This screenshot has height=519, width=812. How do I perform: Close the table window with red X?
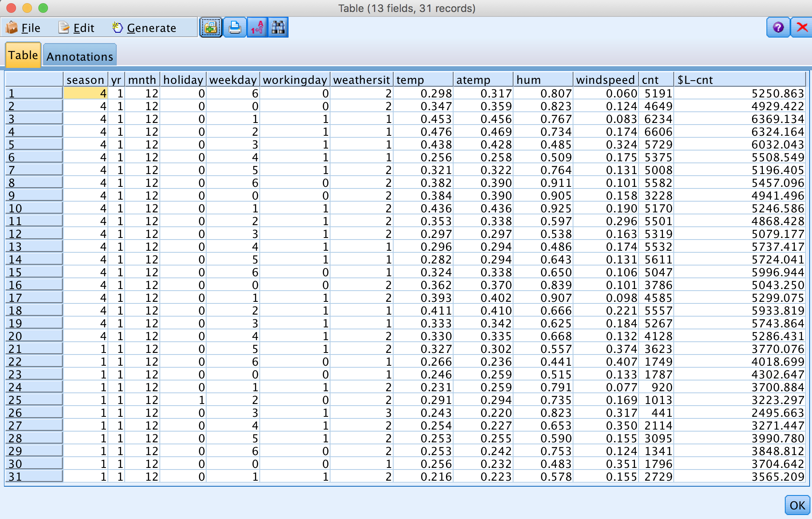[802, 28]
